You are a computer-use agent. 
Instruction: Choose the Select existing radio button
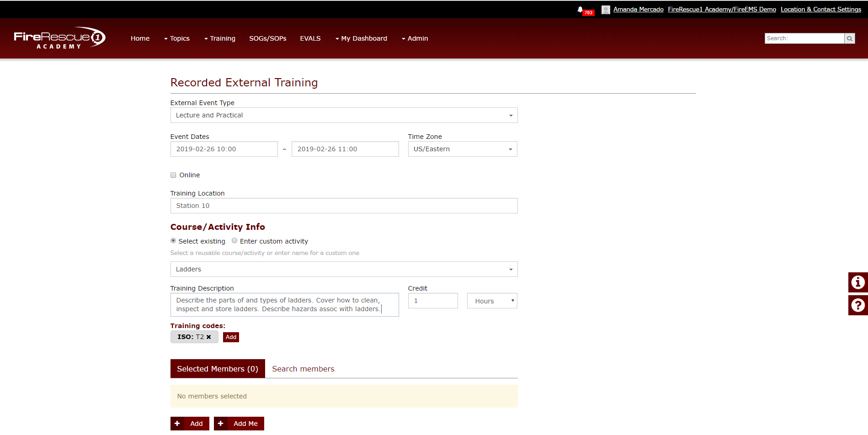pyautogui.click(x=173, y=241)
